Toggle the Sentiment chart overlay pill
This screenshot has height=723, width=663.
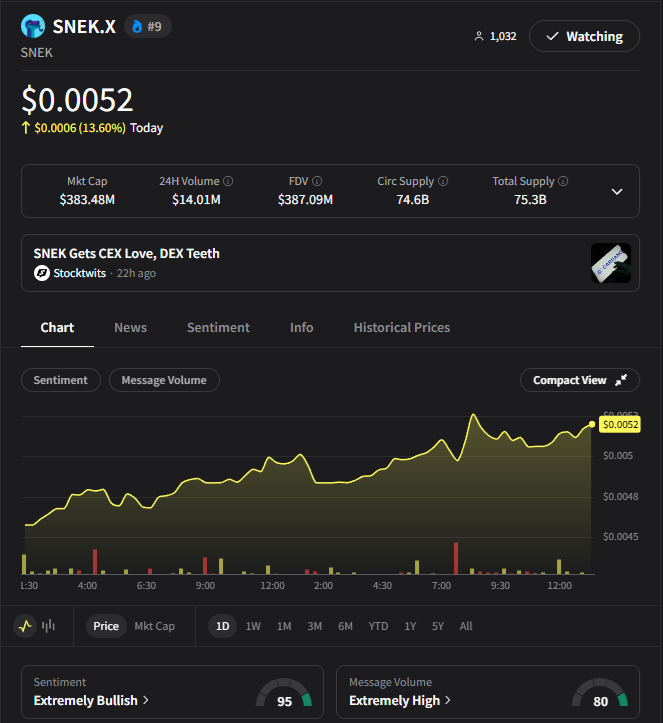pyautogui.click(x=60, y=380)
